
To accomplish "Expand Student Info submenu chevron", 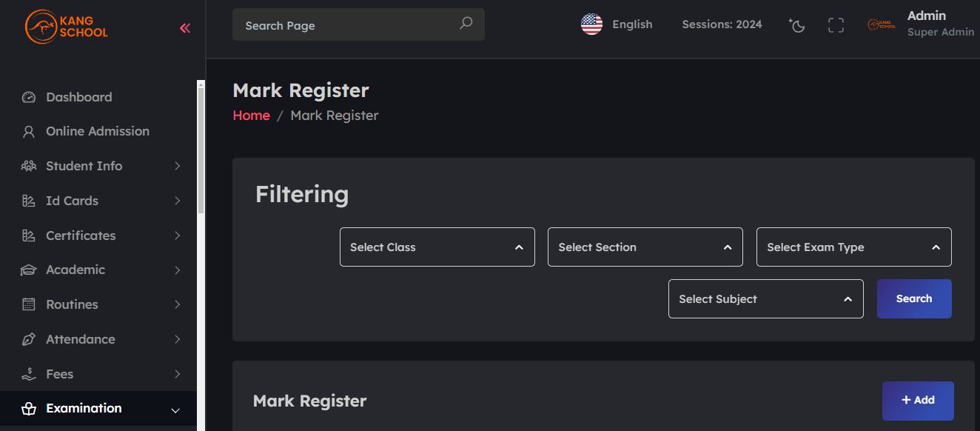I will click(x=177, y=166).
